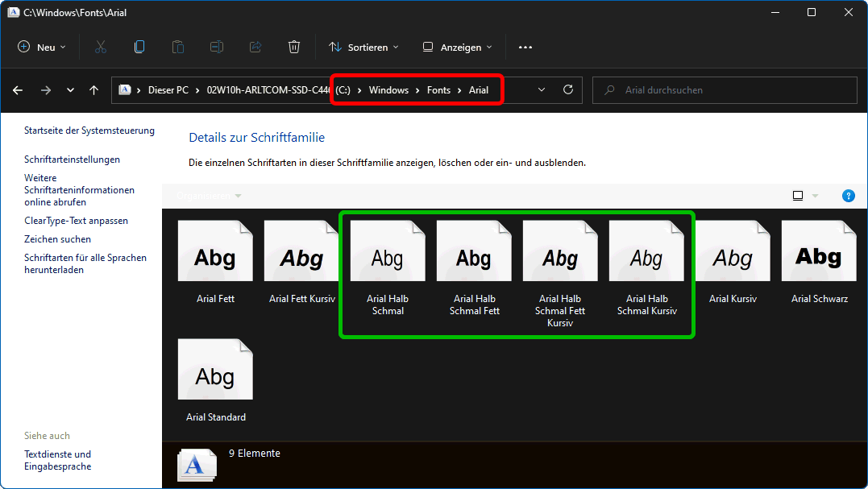The width and height of the screenshot is (868, 489).
Task: Open the blue help question mark
Action: click(x=848, y=196)
